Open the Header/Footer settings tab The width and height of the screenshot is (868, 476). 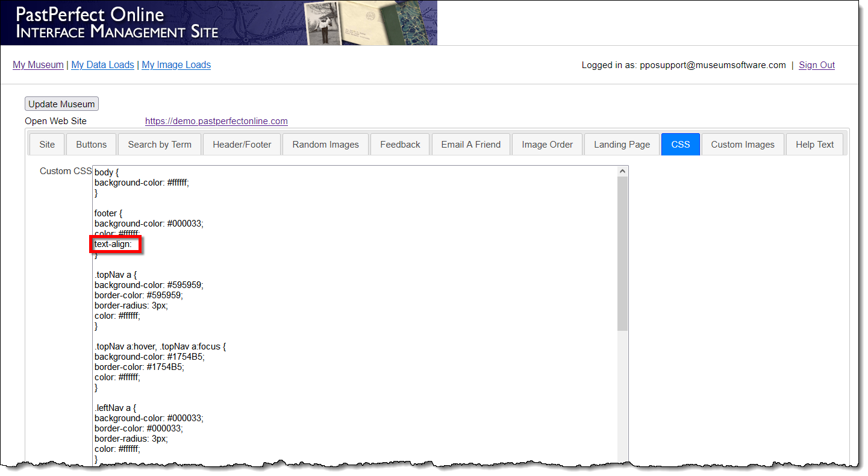(x=242, y=144)
